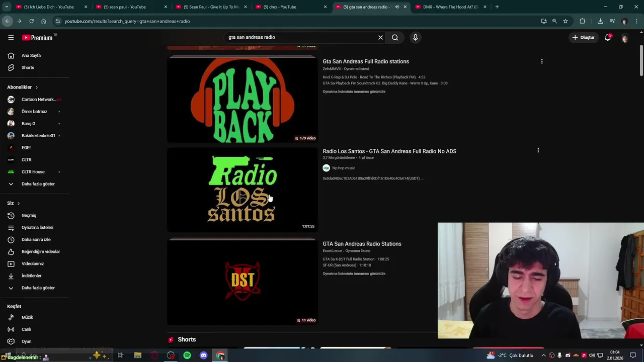Show hidden system tray icons chevron
644x362 pixels.
coord(543,355)
